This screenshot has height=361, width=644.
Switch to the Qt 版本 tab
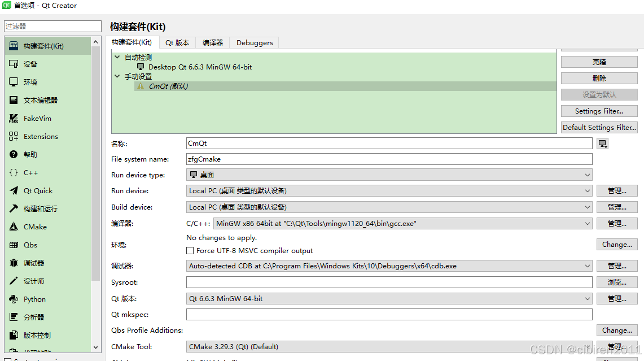point(177,42)
